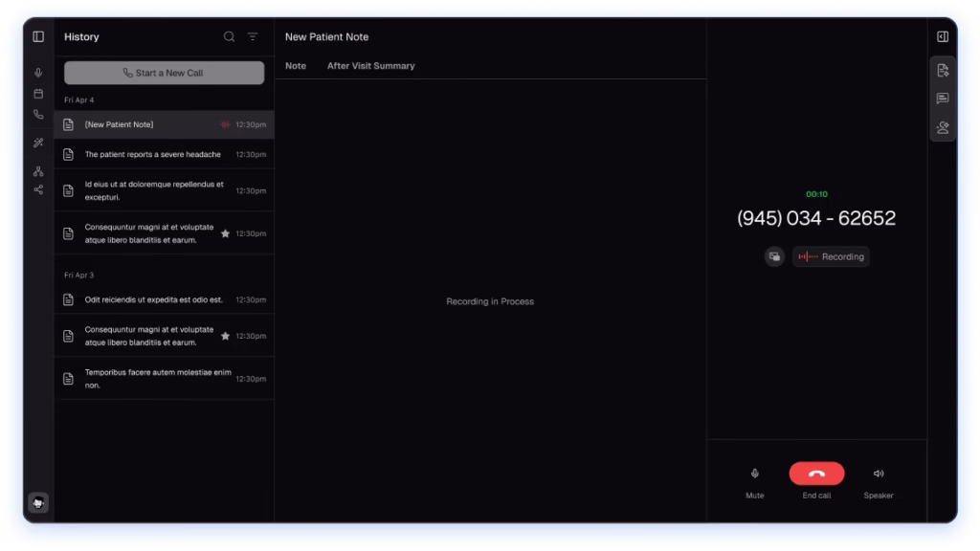Open the chat transcript icon

tap(943, 99)
